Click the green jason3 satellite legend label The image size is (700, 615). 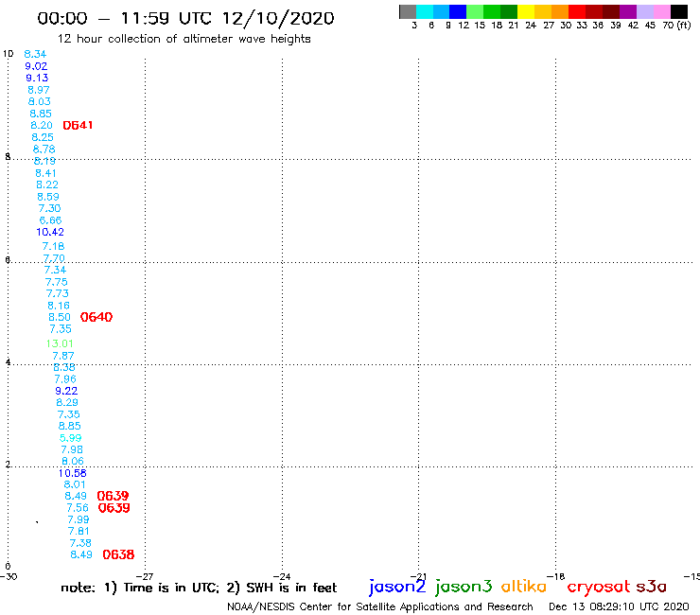pyautogui.click(x=464, y=587)
